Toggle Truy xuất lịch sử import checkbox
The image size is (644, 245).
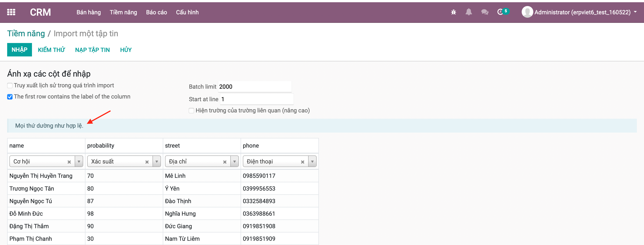(x=10, y=86)
